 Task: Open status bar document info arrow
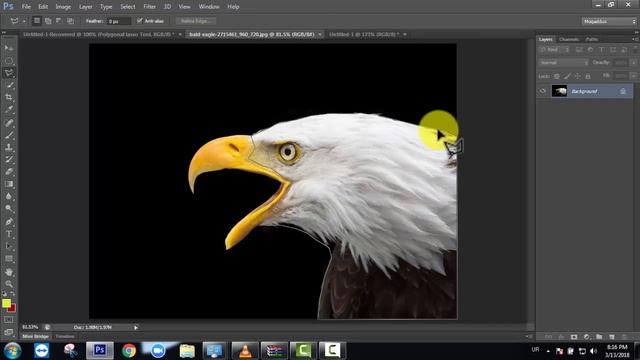tap(136, 327)
